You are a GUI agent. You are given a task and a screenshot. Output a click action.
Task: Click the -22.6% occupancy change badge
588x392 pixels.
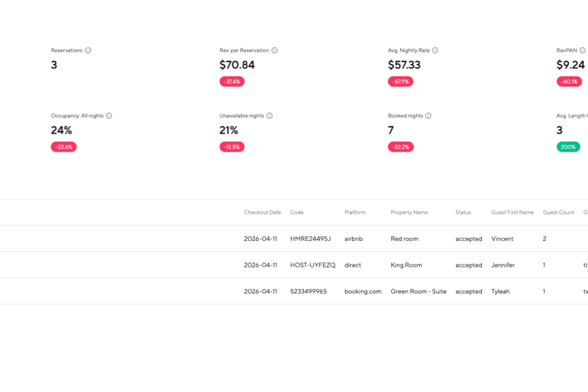[x=63, y=147]
